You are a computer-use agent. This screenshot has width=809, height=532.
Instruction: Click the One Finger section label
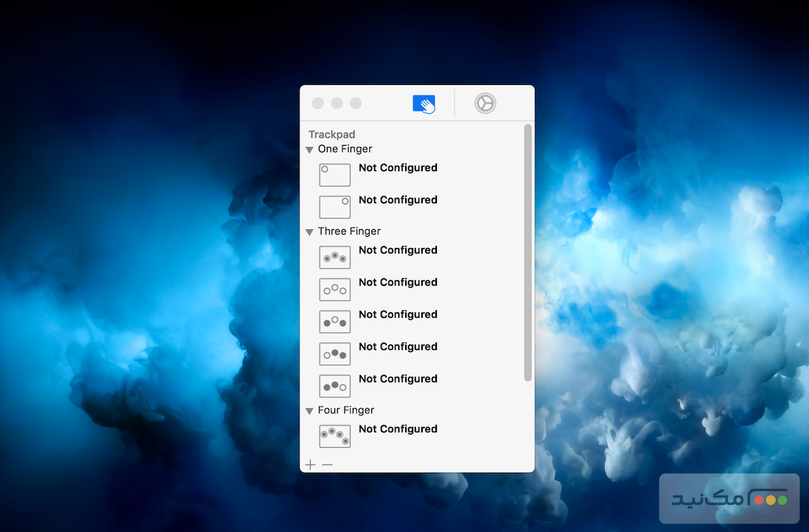(x=344, y=149)
